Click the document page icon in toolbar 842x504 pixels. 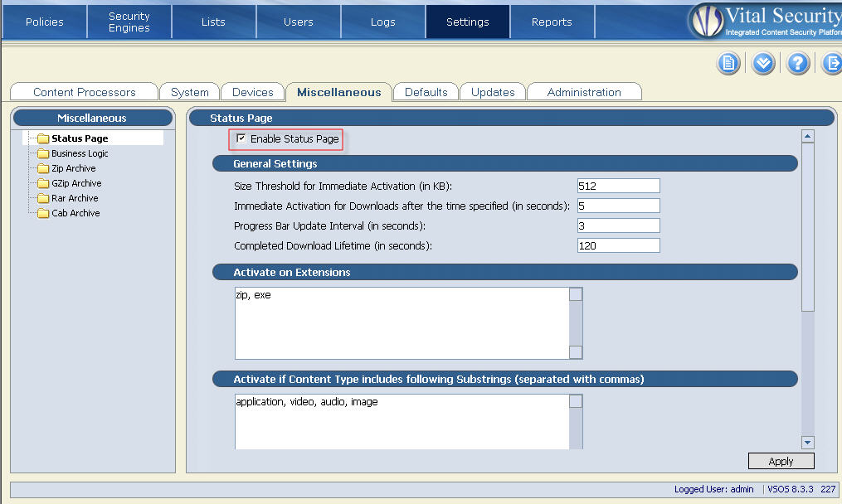[x=728, y=63]
